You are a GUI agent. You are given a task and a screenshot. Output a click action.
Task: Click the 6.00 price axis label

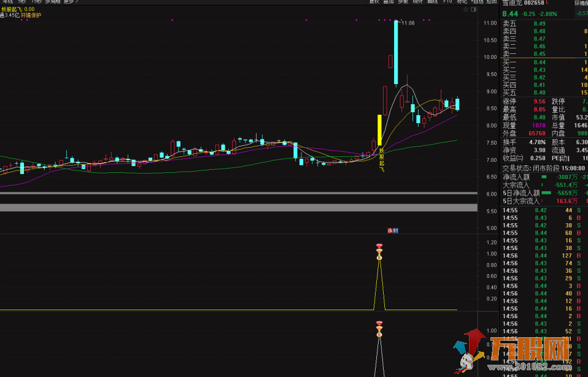pos(491,194)
